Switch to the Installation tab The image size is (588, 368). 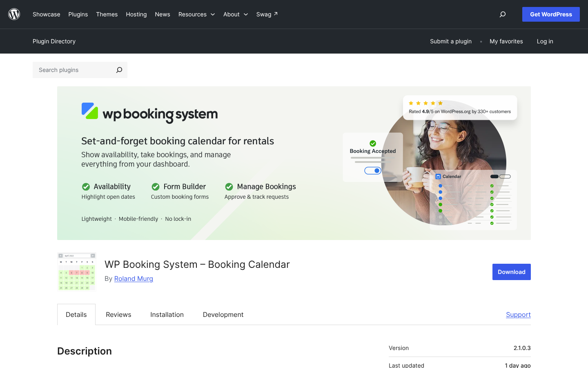[167, 314]
